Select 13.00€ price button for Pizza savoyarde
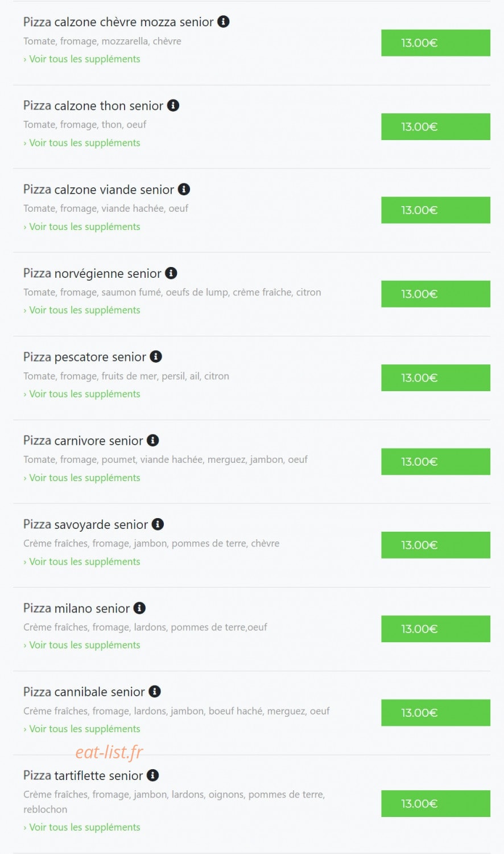 [x=436, y=545]
